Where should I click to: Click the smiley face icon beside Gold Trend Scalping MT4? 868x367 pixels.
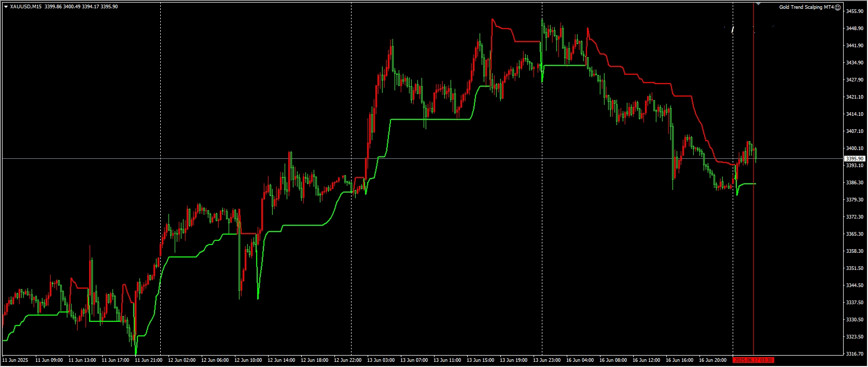(838, 7)
